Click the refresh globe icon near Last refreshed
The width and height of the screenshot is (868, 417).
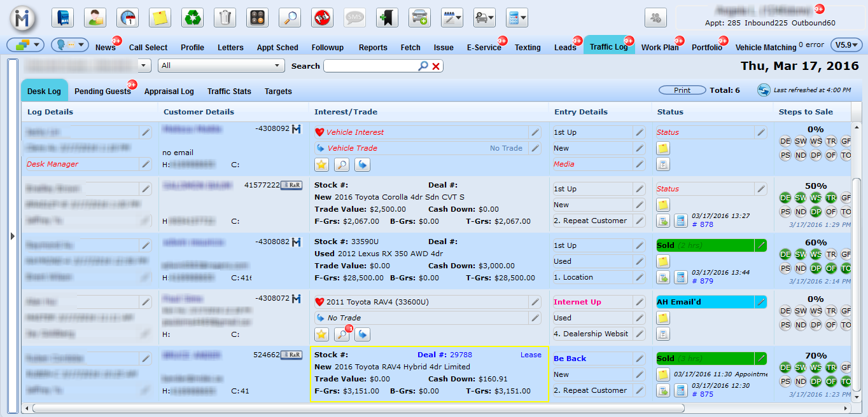(764, 90)
